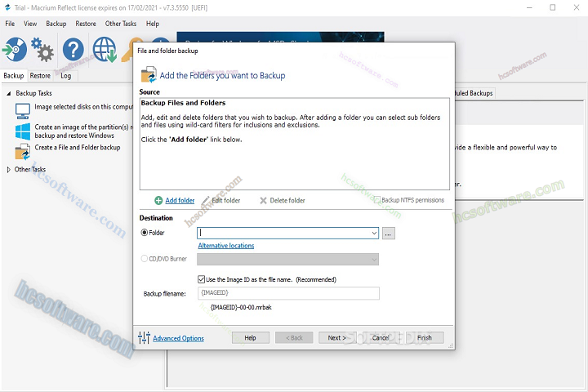
Task: Click the Macrium Reflect title bar app icon
Action: pyautogui.click(x=7, y=7)
